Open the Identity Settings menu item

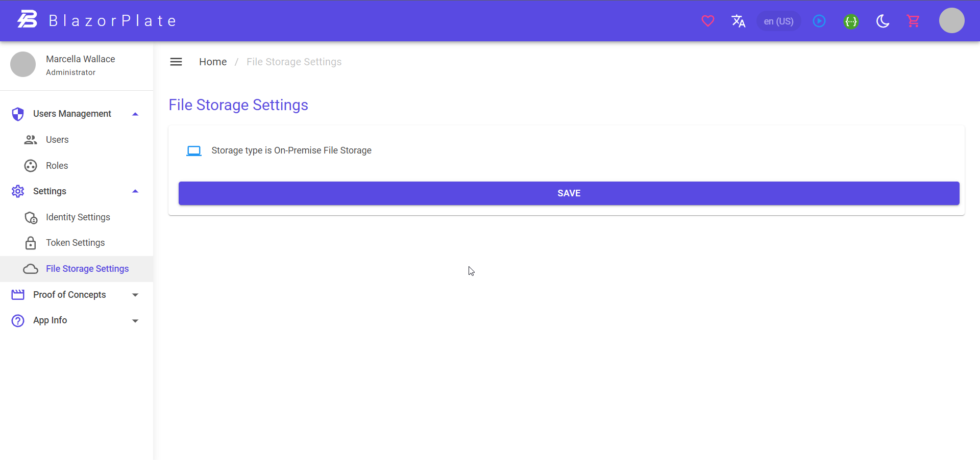[x=78, y=217]
